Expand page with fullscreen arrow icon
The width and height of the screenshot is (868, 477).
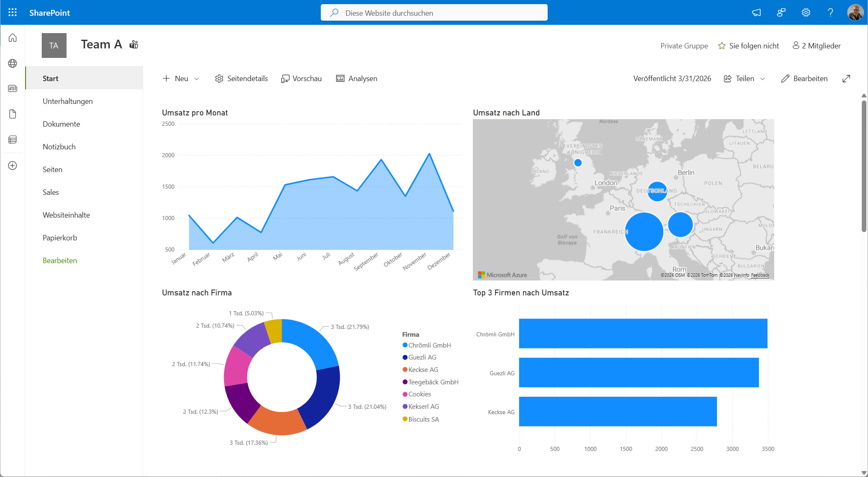846,79
